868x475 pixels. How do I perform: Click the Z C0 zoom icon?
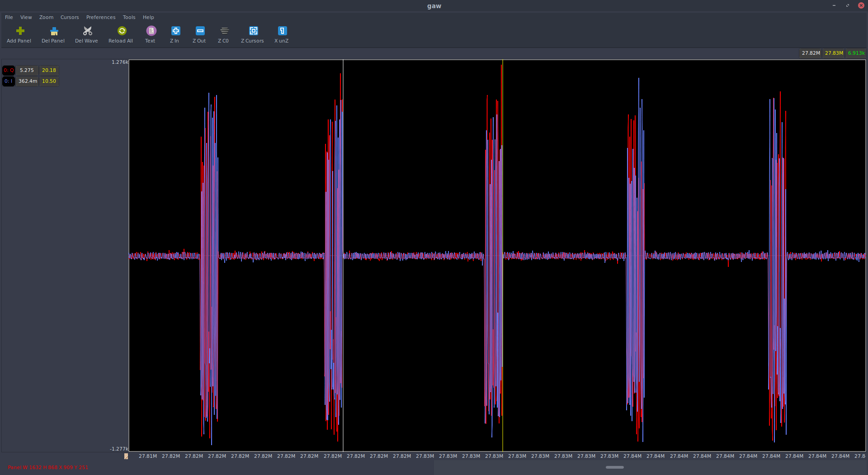click(x=224, y=31)
